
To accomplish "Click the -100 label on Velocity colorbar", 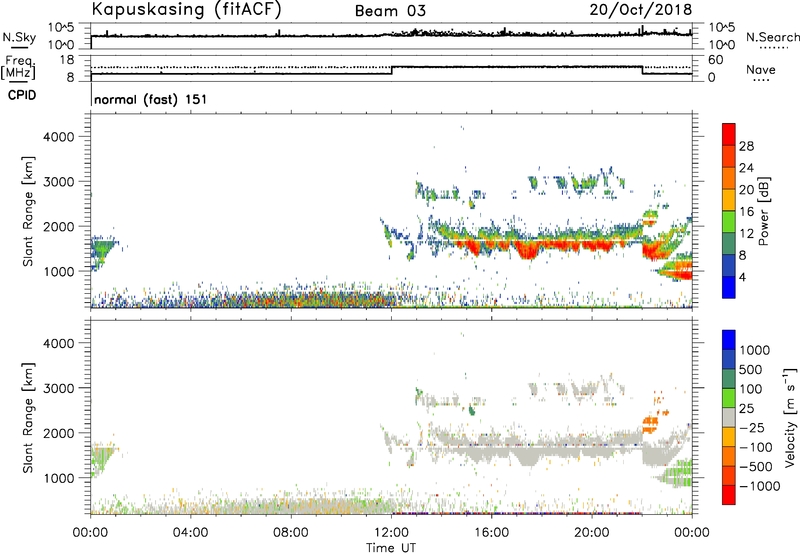I will (756, 447).
